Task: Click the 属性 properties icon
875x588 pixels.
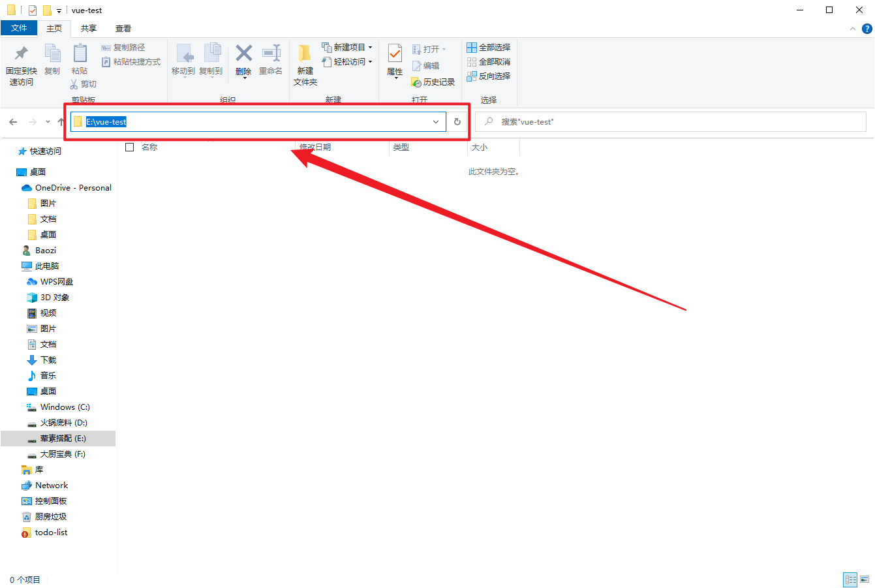Action: coord(395,53)
